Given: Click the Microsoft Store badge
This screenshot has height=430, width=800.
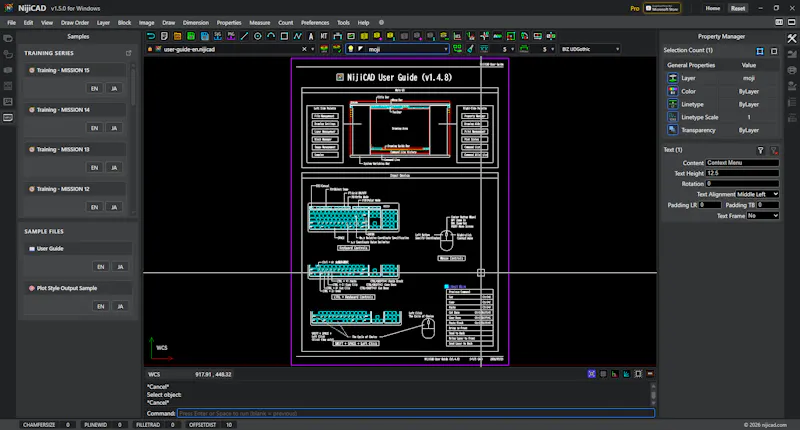Looking at the screenshot, I should pyautogui.click(x=662, y=8).
